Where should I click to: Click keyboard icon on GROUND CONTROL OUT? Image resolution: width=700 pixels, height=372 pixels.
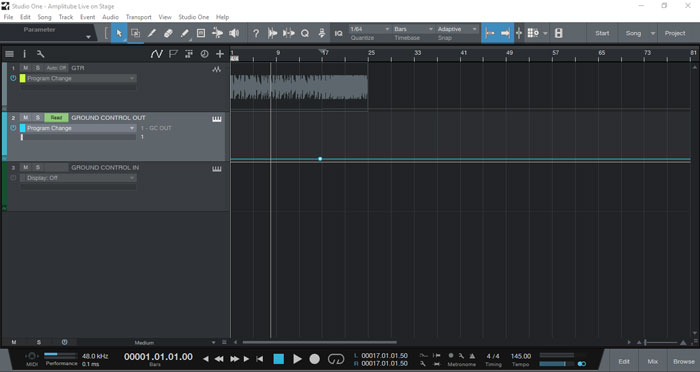[x=217, y=119]
